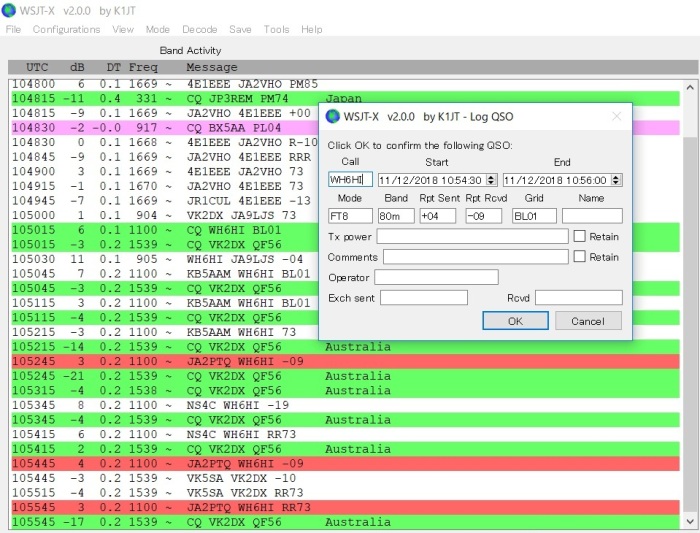The height and width of the screenshot is (533, 700).
Task: Click the Band Activity scrollbar down arrow
Action: pyautogui.click(x=690, y=521)
